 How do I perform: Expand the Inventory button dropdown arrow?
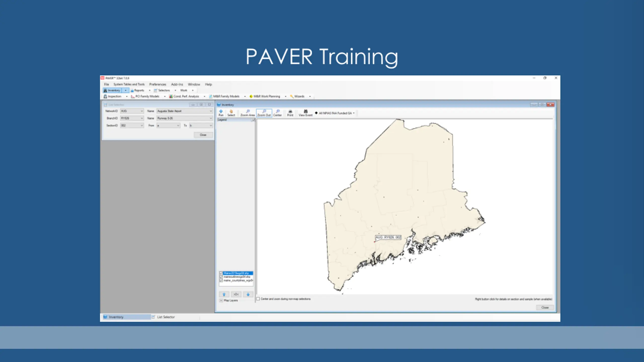(126, 90)
